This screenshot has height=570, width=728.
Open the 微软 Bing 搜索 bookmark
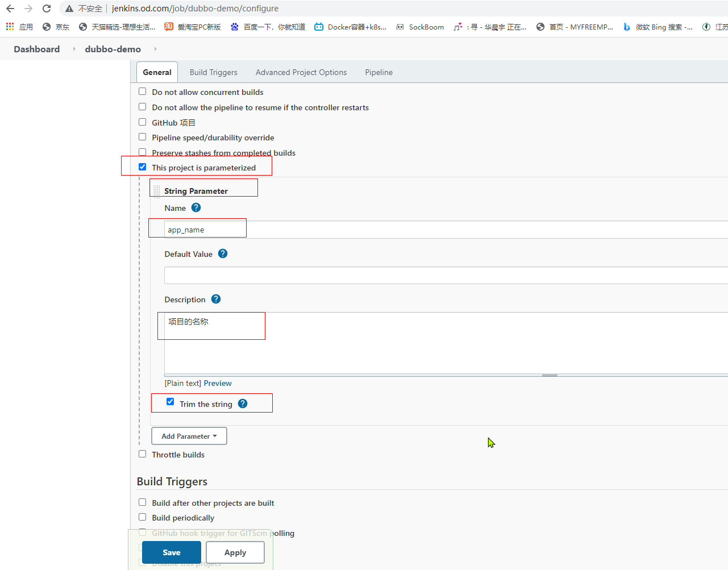[x=658, y=27]
